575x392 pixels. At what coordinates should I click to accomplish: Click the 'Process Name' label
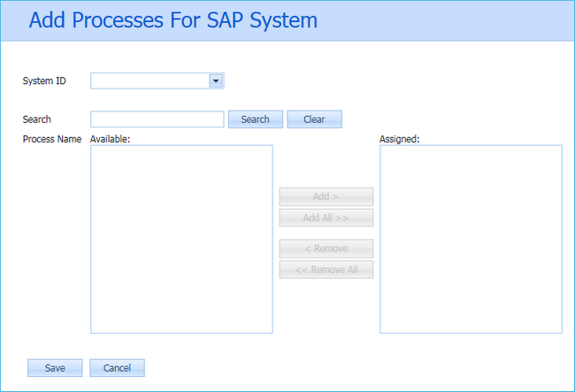(52, 139)
